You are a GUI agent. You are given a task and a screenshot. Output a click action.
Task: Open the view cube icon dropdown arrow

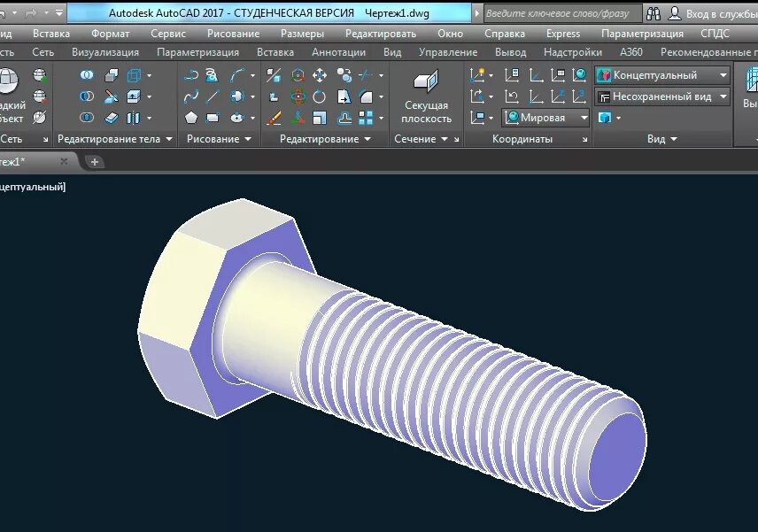click(x=618, y=118)
